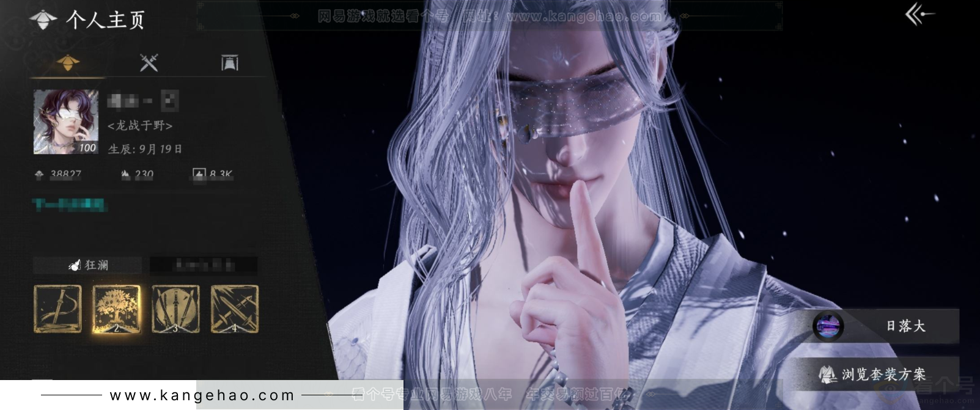
Task: Click the player avatar portrait
Action: [x=65, y=122]
